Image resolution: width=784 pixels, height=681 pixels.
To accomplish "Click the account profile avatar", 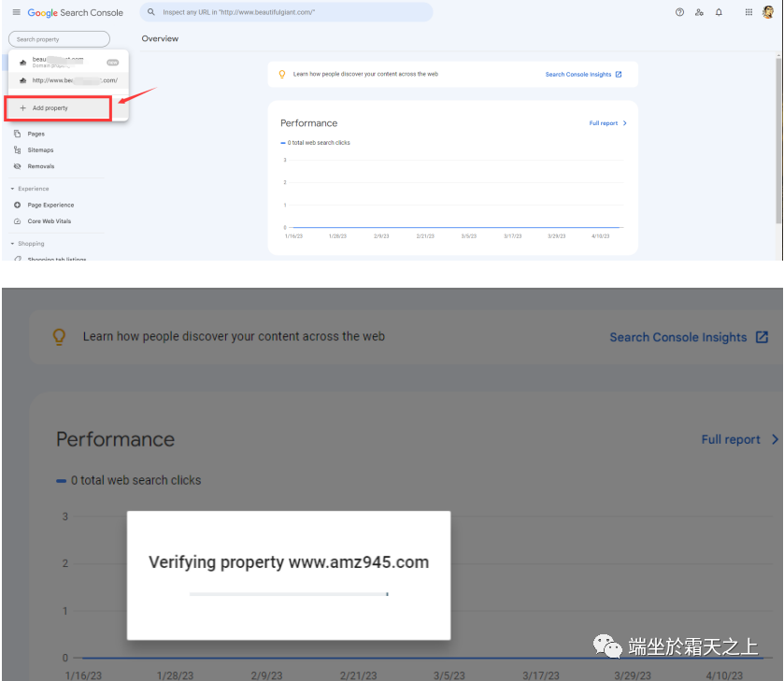I will point(768,12).
